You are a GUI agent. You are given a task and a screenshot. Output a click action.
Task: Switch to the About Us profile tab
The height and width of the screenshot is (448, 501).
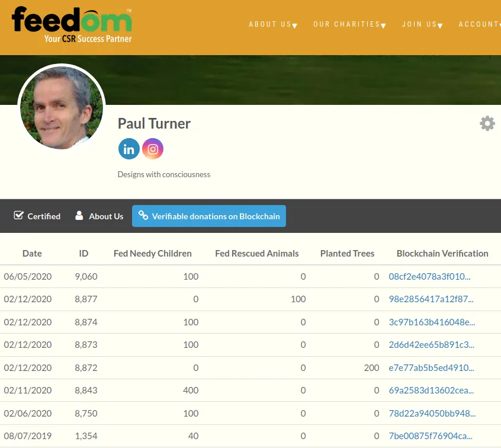click(x=99, y=216)
